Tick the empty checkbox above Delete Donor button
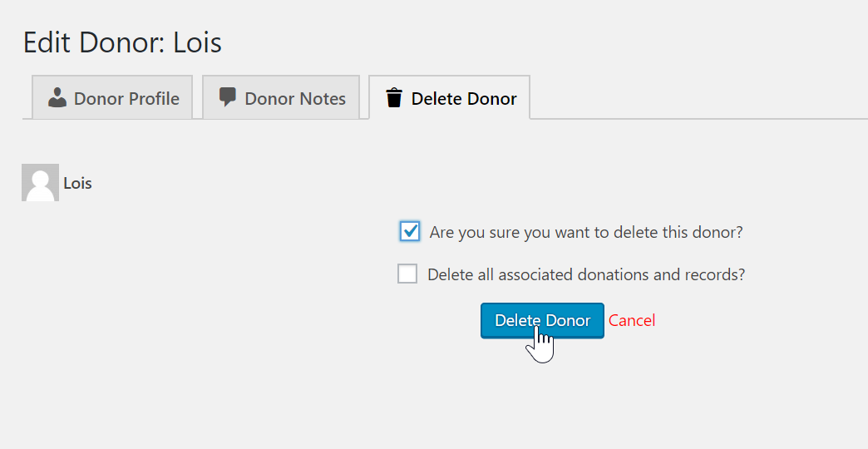868x449 pixels. 407,274
